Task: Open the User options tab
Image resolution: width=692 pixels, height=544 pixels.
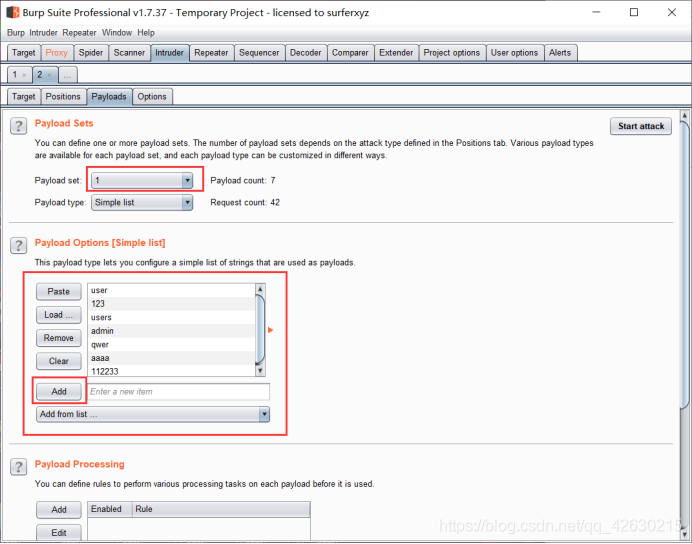Action: click(515, 53)
